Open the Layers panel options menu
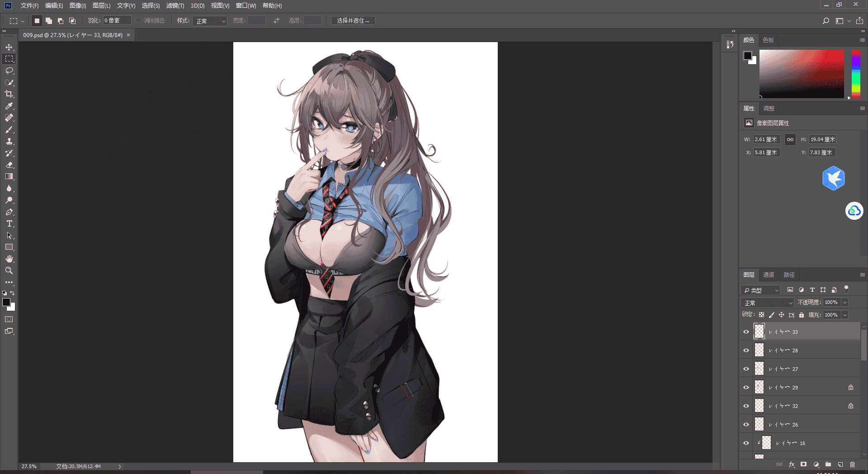Screen dimensions: 868x474 coord(862,275)
